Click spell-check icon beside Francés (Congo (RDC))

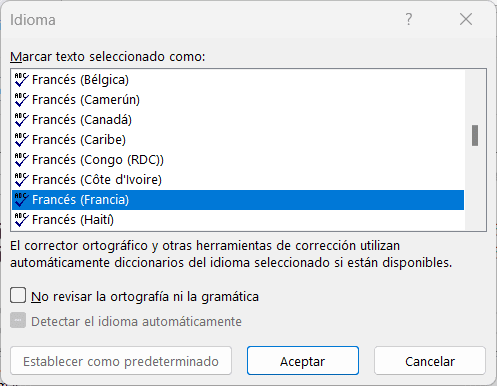(22, 160)
